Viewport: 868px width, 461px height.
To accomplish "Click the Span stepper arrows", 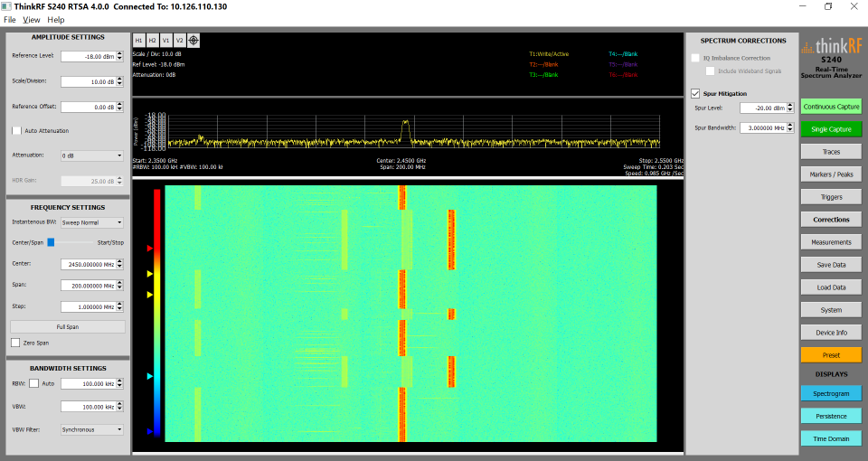I will [x=119, y=286].
